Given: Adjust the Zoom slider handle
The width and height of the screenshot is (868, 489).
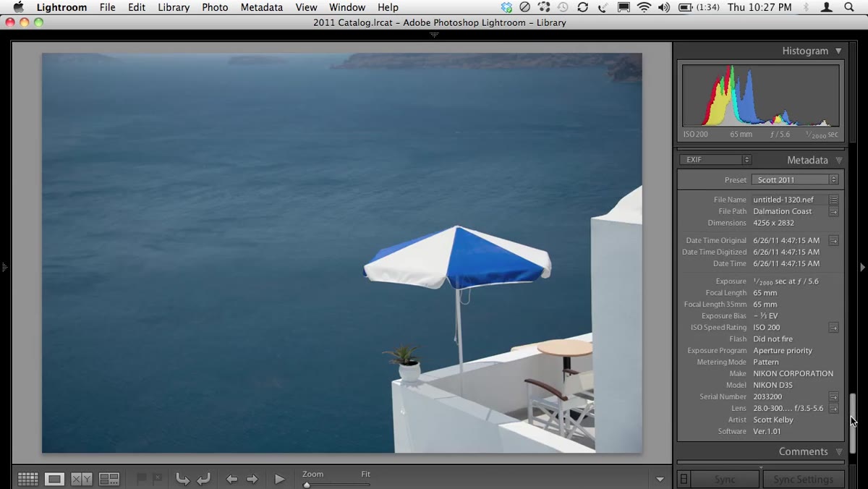Looking at the screenshot, I should tap(307, 485).
